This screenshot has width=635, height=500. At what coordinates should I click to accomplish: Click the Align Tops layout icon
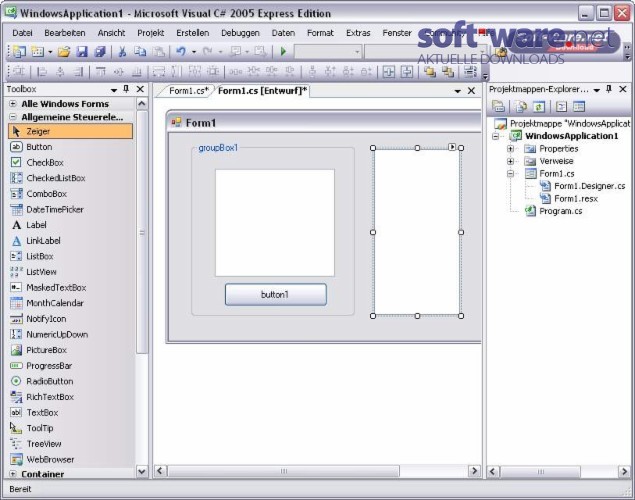100,72
